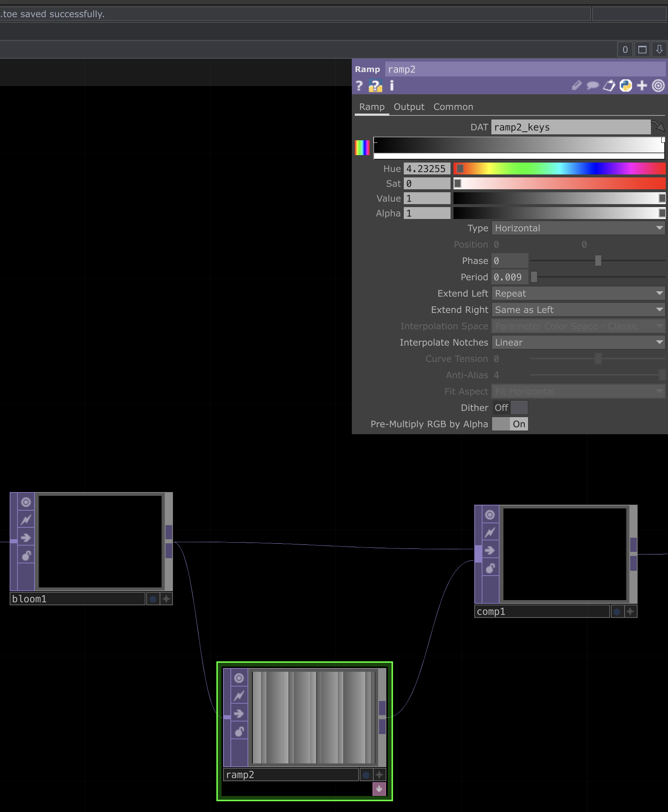Toggle Pre-Multiply RGB by Alpha switch
This screenshot has width=668, height=812.
point(510,424)
